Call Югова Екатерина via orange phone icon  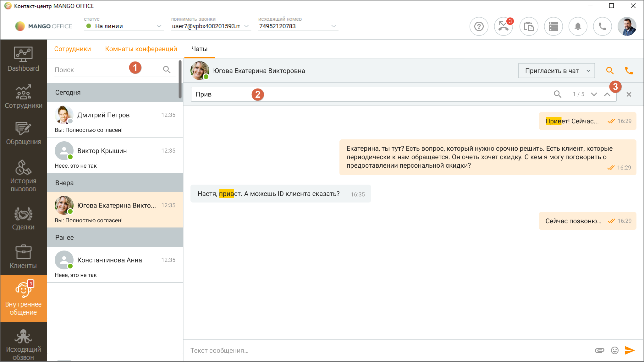tap(629, 71)
